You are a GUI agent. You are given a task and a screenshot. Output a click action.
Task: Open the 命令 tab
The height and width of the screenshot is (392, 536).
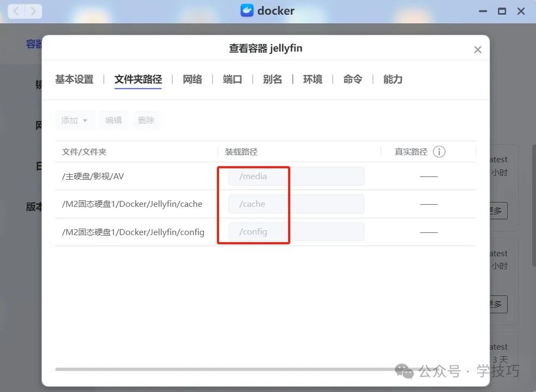pyautogui.click(x=352, y=79)
